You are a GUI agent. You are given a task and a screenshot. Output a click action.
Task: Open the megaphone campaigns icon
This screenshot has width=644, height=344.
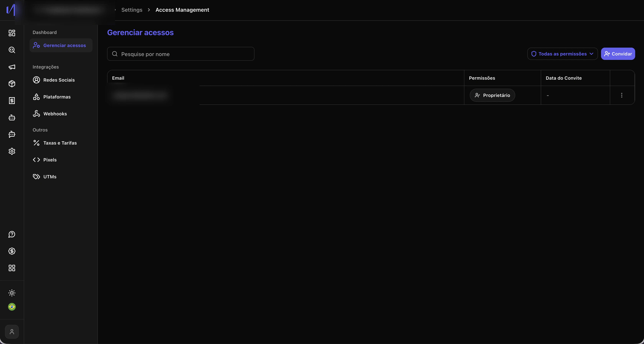click(12, 67)
